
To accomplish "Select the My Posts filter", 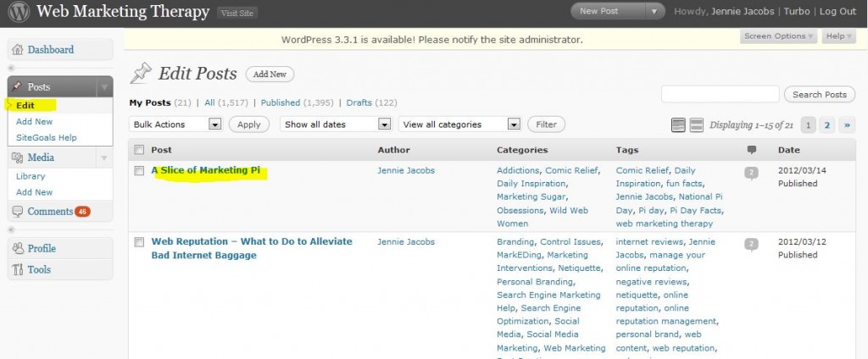I will coord(150,103).
